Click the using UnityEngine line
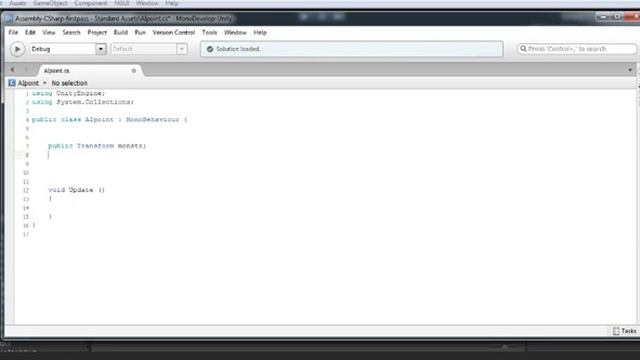Image resolution: width=640 pixels, height=360 pixels. (69, 93)
